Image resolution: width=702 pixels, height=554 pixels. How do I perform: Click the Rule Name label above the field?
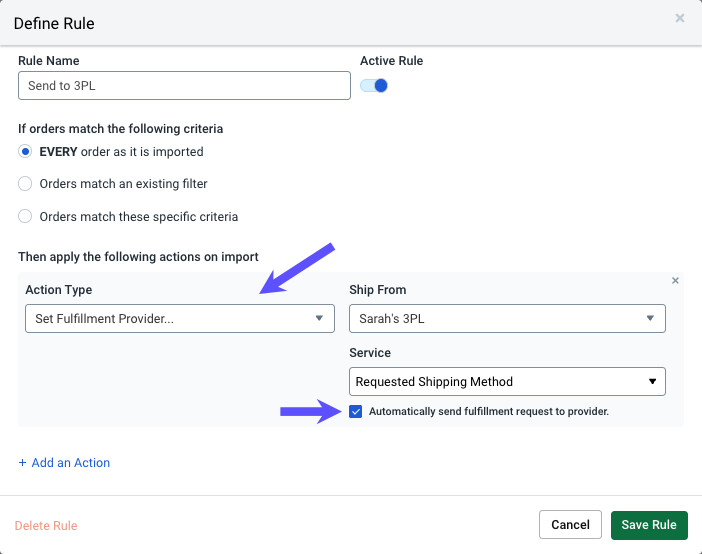tap(49, 61)
